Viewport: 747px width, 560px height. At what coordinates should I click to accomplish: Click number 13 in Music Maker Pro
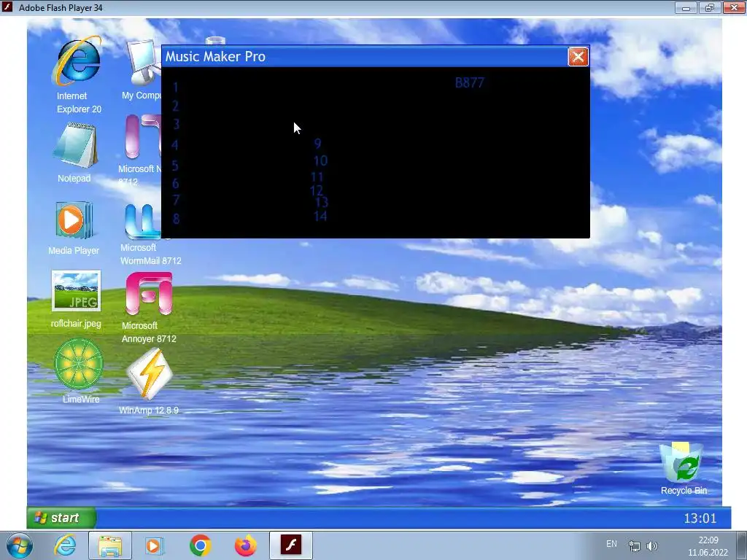(x=322, y=202)
